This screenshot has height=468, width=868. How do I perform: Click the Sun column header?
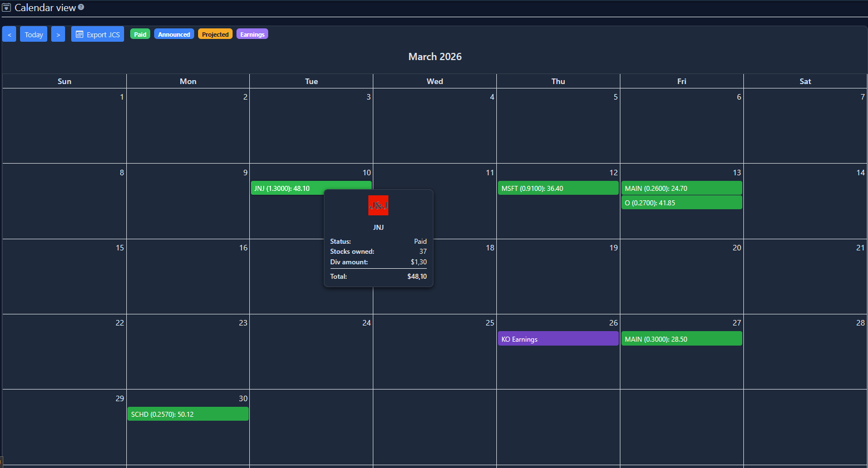[x=65, y=81]
